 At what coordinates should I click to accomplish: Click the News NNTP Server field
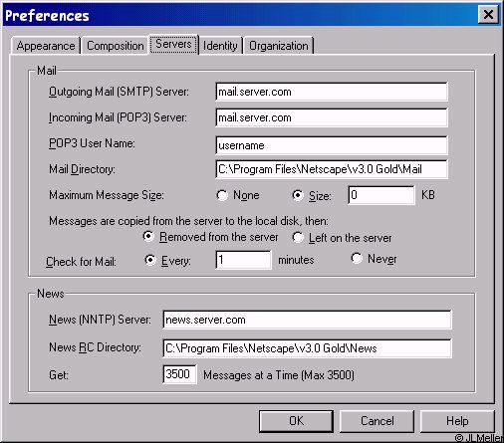point(307,320)
